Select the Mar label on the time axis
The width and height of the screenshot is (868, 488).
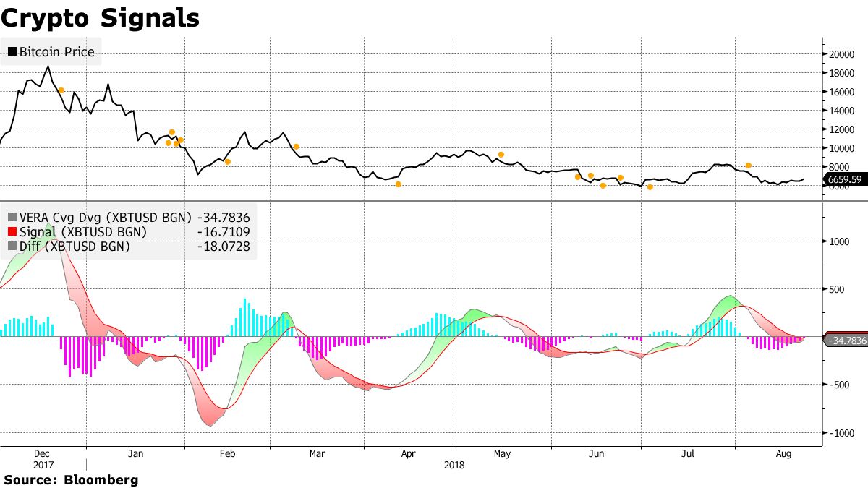click(317, 454)
